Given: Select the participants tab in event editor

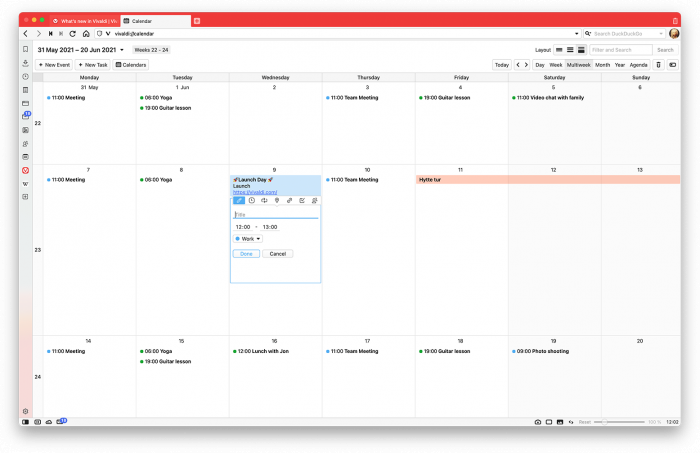Looking at the screenshot, I should pyautogui.click(x=314, y=200).
